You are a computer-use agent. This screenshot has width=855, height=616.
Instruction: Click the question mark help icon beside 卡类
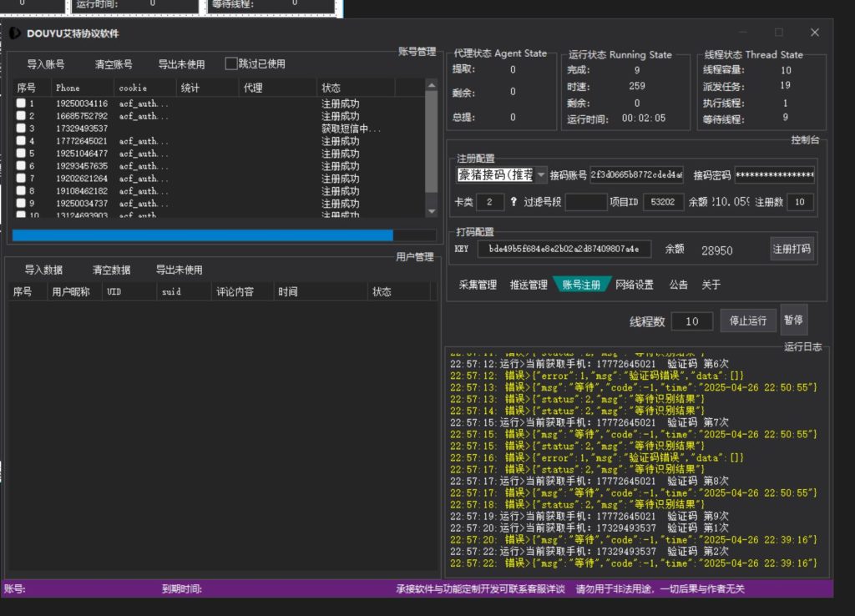pyautogui.click(x=514, y=202)
